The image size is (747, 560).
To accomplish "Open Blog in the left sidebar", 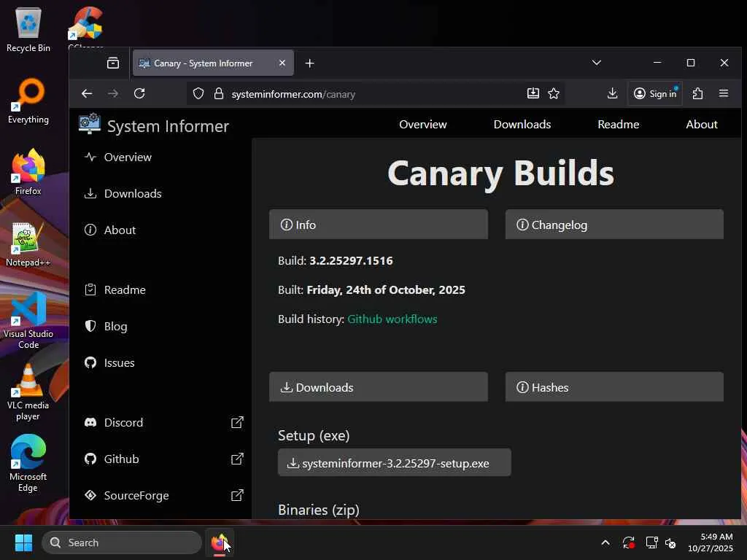I will pyautogui.click(x=116, y=326).
